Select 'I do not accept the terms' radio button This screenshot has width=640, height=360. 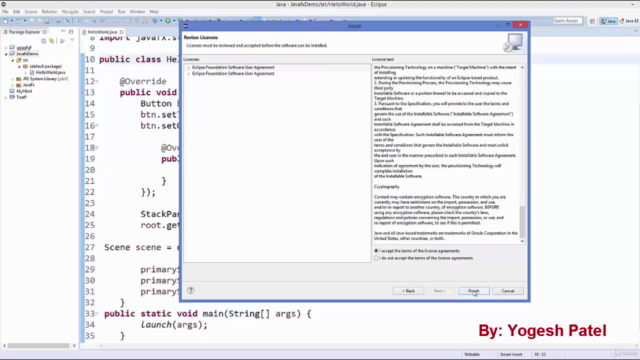(376, 258)
